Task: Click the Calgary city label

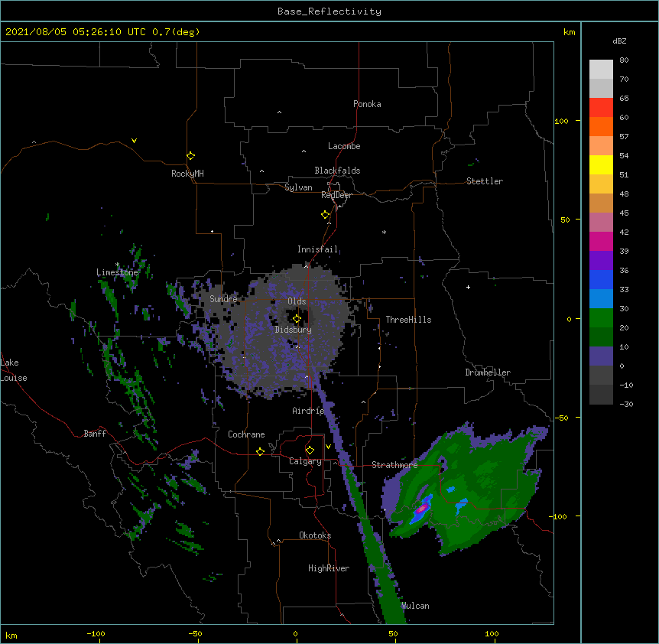Action: coord(306,461)
